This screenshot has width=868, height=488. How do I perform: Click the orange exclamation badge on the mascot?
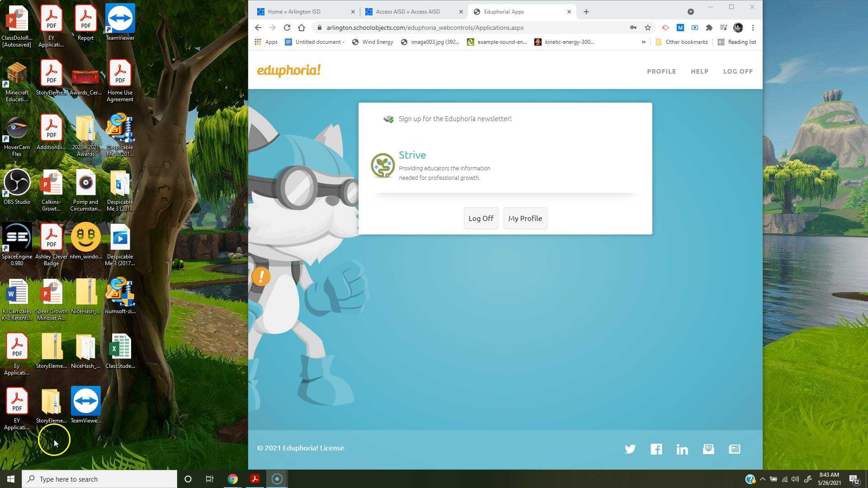click(261, 277)
